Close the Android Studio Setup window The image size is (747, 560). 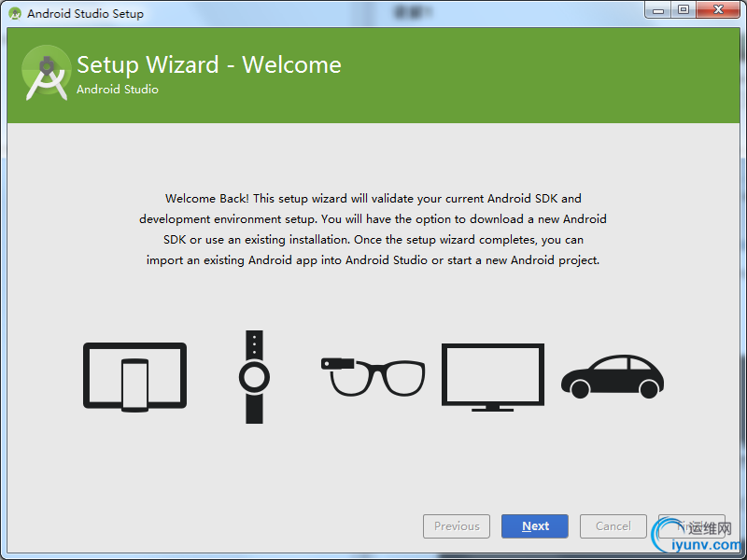click(x=717, y=10)
